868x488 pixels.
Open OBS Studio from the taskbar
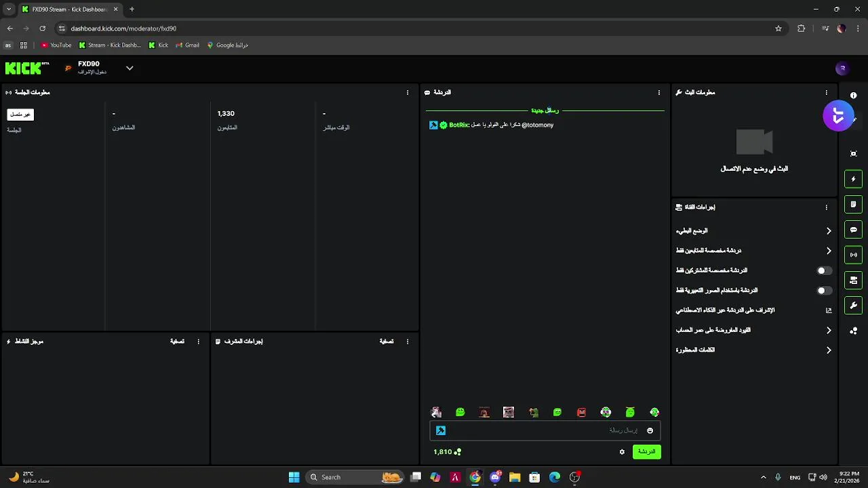point(574,477)
